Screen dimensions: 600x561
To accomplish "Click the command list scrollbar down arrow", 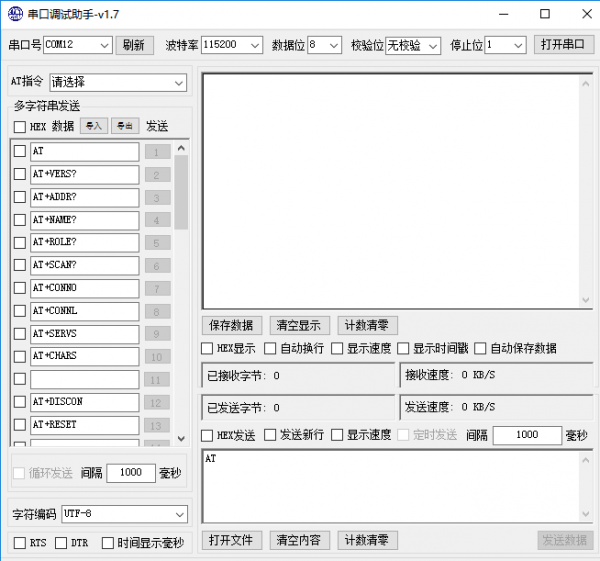I will click(181, 438).
